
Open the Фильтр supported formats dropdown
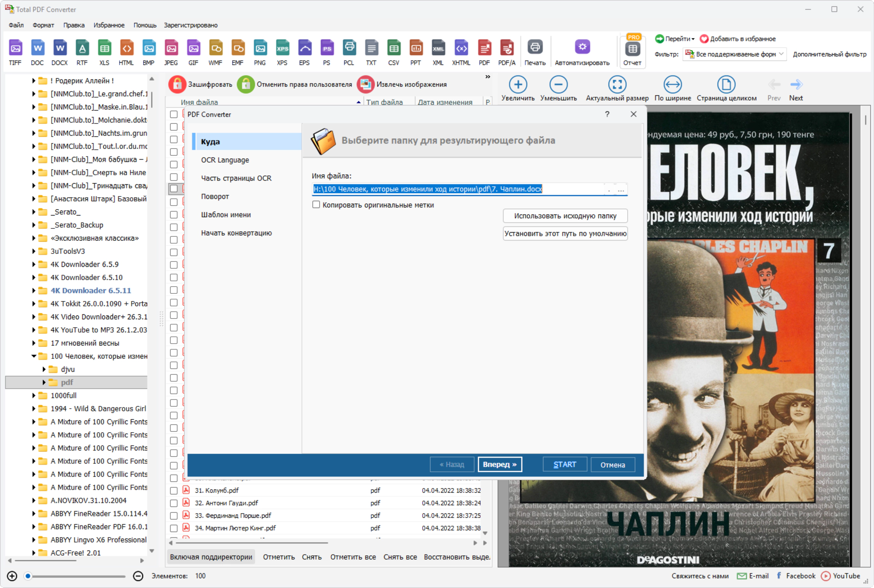[x=735, y=54]
